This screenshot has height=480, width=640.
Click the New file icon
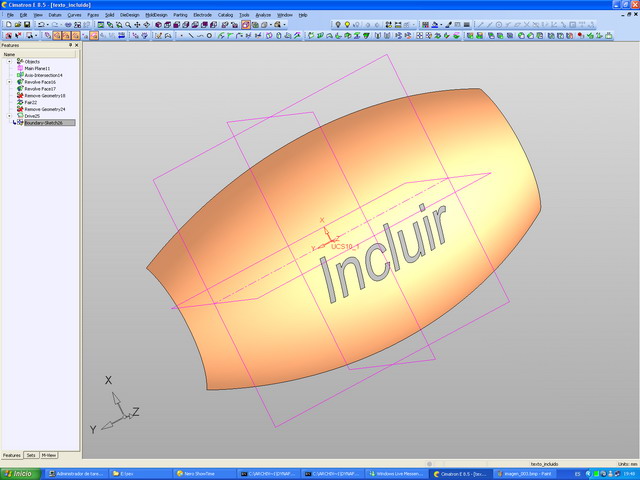(x=5, y=25)
